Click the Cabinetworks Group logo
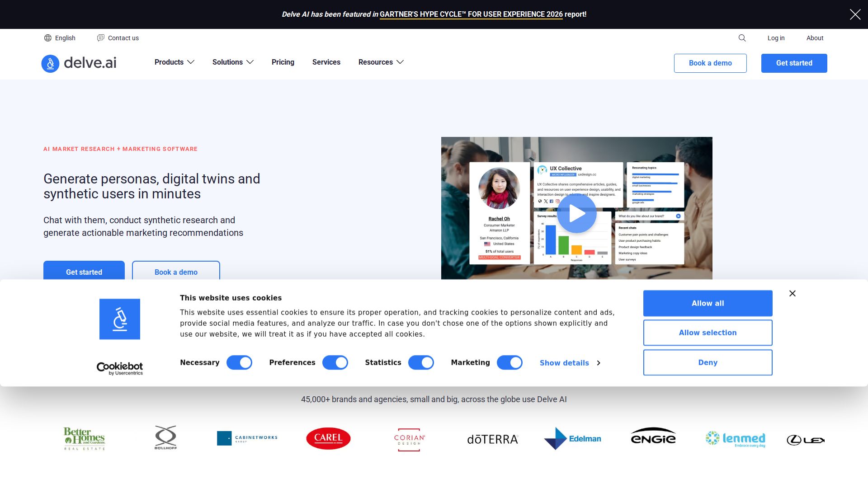 [247, 438]
